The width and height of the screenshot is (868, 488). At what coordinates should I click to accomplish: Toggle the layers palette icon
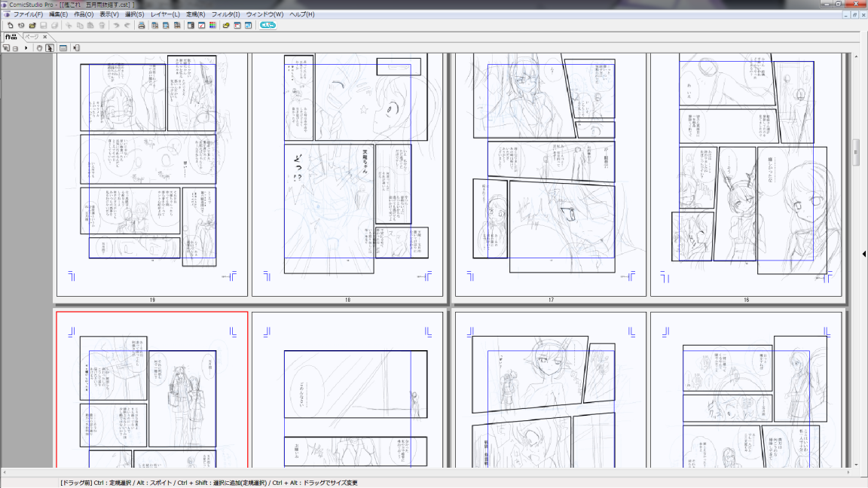coord(191,26)
